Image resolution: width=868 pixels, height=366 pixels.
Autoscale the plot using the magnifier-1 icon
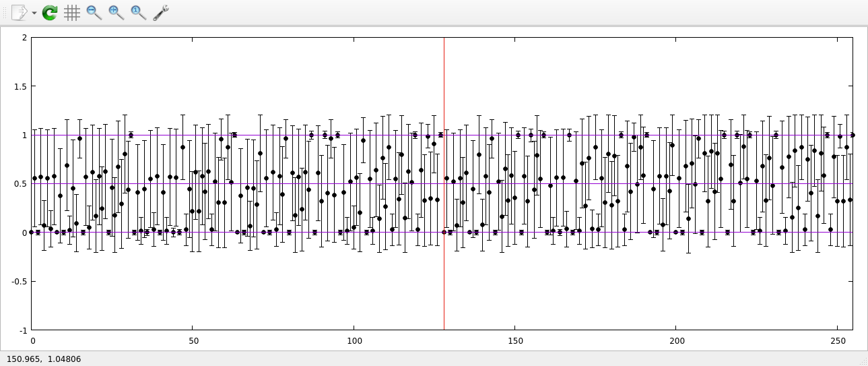[139, 12]
